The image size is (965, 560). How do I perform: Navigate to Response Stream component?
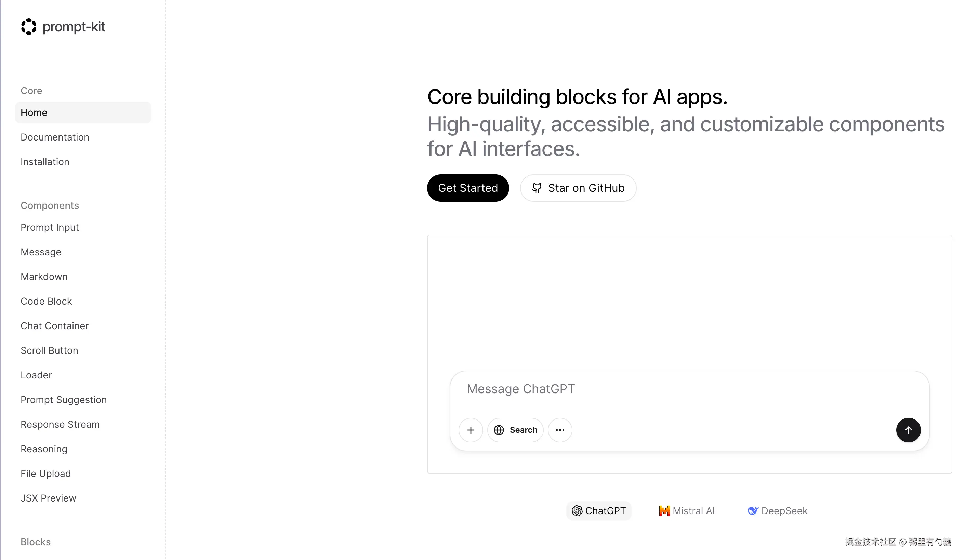click(x=60, y=424)
